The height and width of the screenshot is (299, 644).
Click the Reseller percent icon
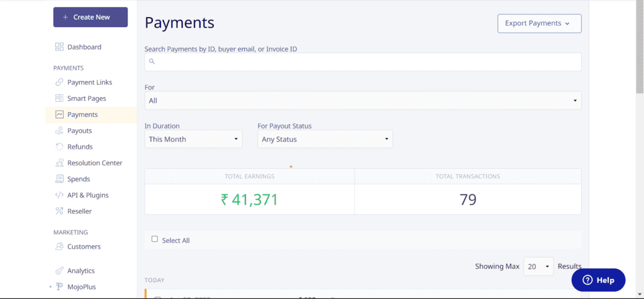(x=59, y=212)
